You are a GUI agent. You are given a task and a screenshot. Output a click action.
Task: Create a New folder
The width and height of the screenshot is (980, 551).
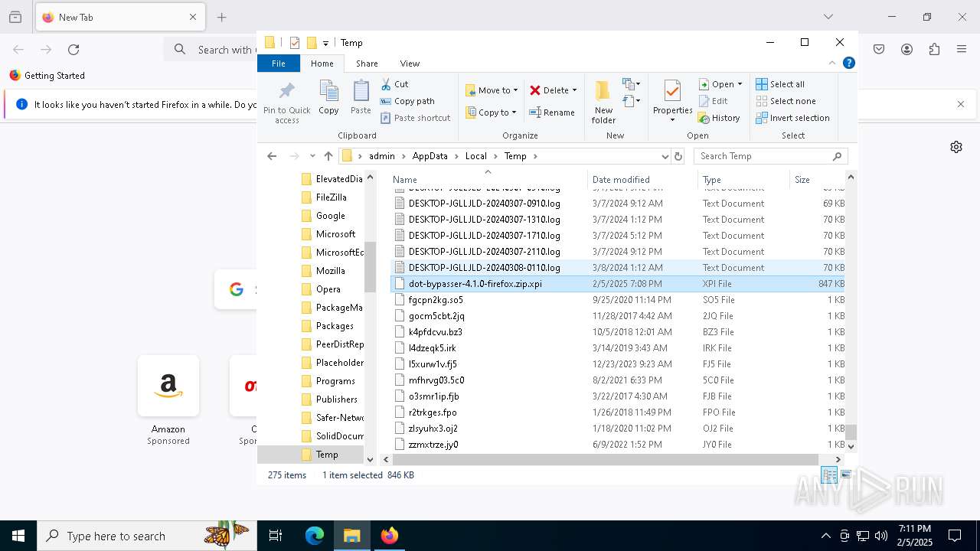tap(603, 102)
